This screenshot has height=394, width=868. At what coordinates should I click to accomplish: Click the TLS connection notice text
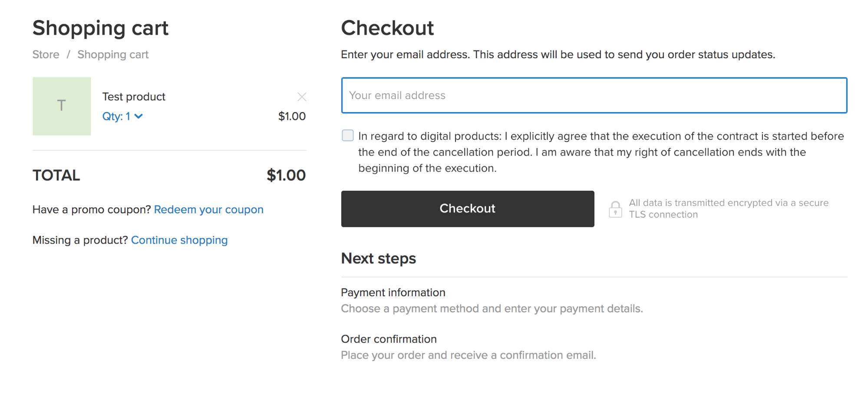pyautogui.click(x=728, y=209)
